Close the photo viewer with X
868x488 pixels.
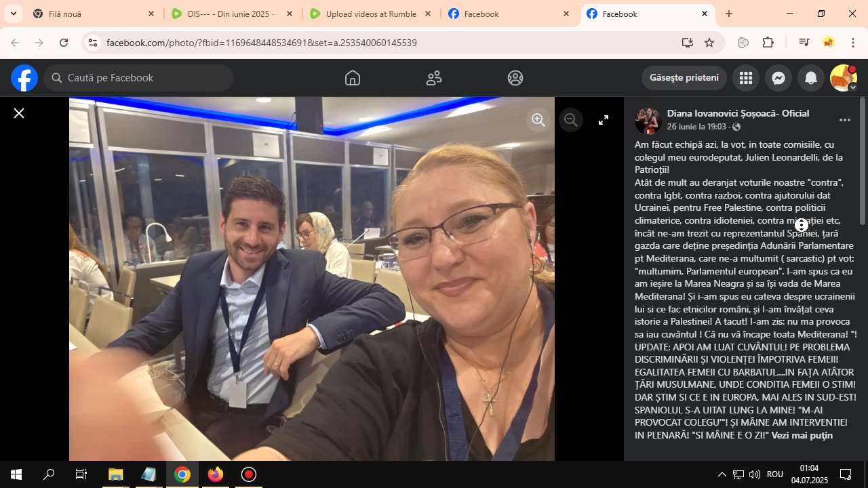(19, 113)
